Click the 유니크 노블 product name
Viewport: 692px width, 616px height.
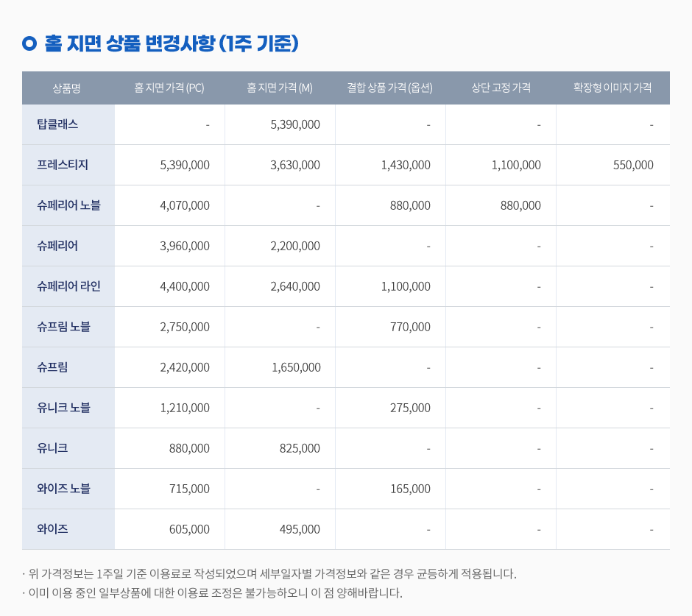[x=63, y=408]
